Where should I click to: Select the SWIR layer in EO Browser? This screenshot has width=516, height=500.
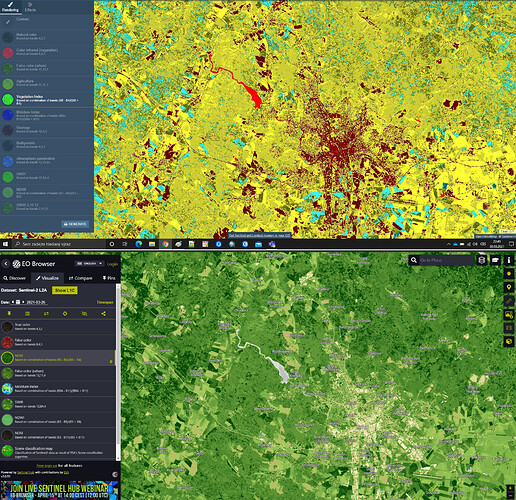pos(58,404)
